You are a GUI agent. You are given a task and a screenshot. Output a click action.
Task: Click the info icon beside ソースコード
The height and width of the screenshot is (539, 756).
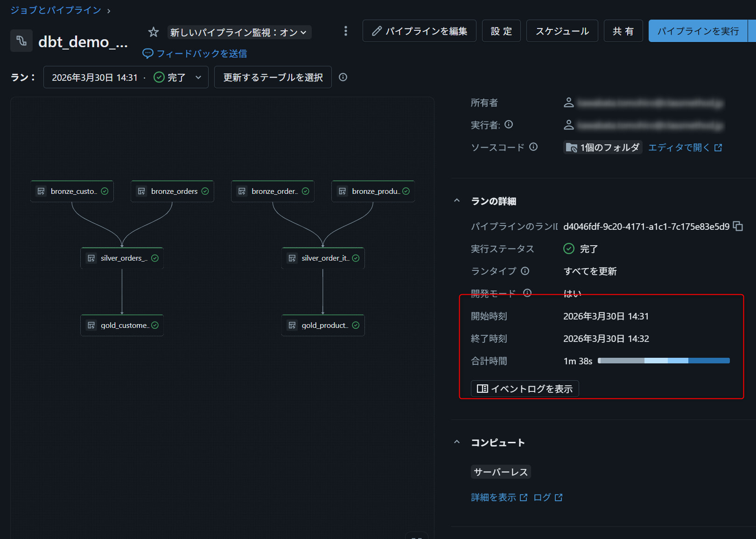(x=533, y=147)
